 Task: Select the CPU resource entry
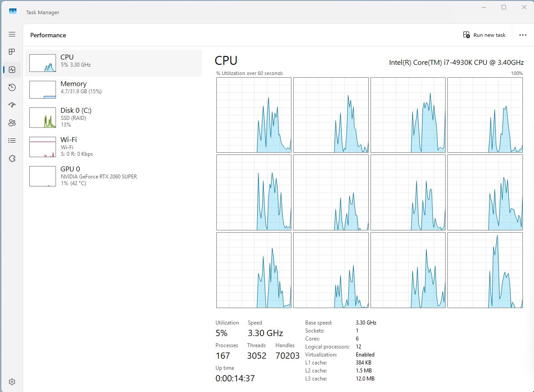tap(113, 63)
